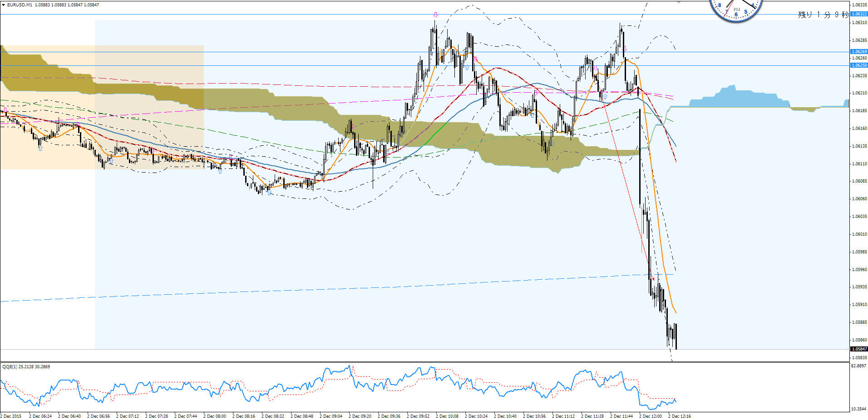Click the 1.06269 price level tag
This screenshot has height=420, width=868.
point(858,52)
